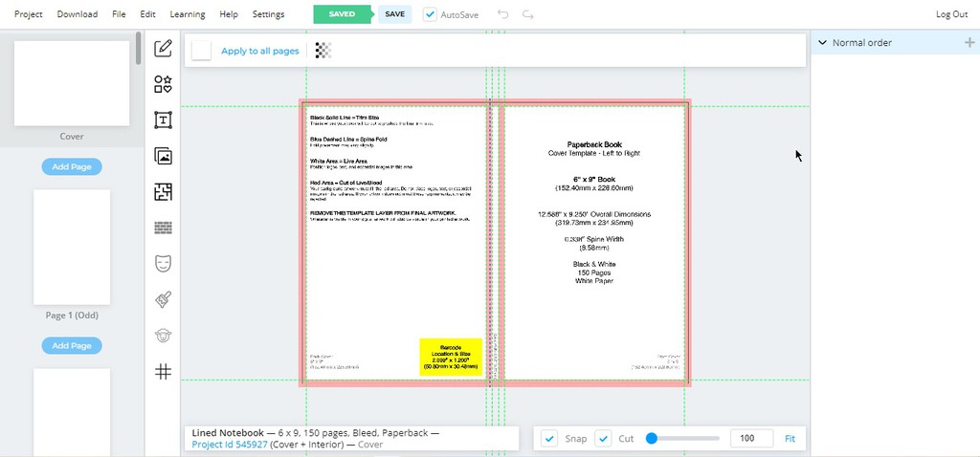Open the Help menu
The image size is (980, 457).
[229, 13]
